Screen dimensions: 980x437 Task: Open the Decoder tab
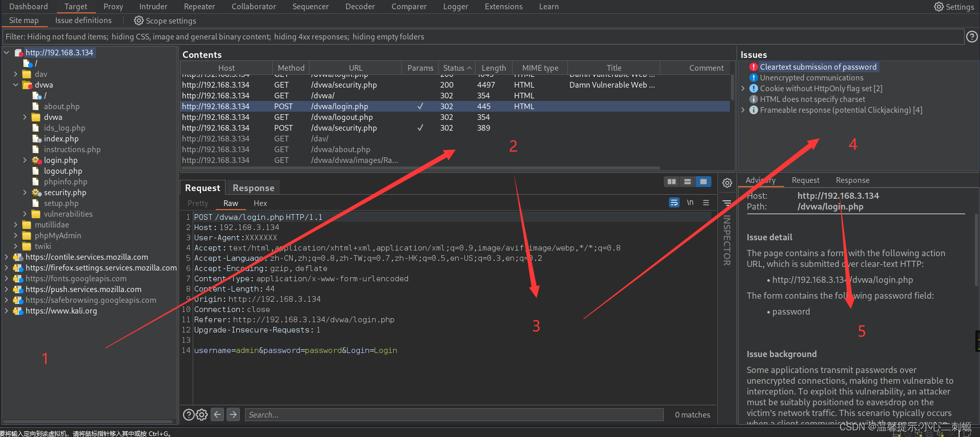(360, 7)
